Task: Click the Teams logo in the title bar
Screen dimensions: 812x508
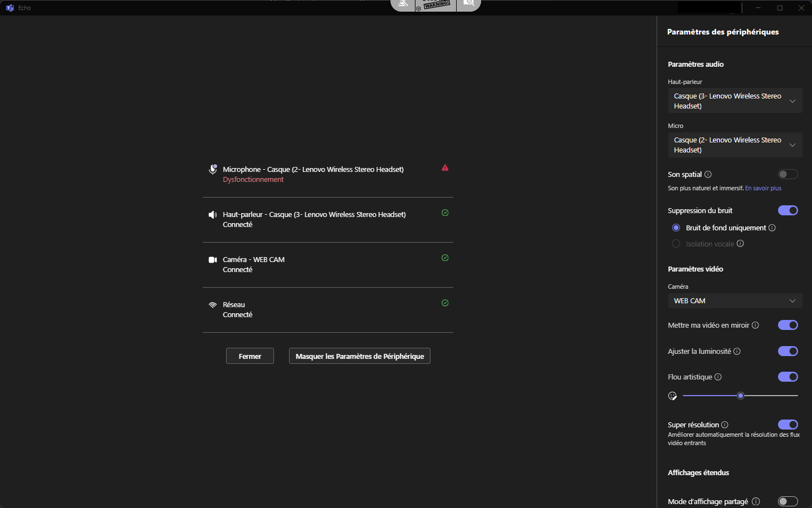Action: point(9,8)
